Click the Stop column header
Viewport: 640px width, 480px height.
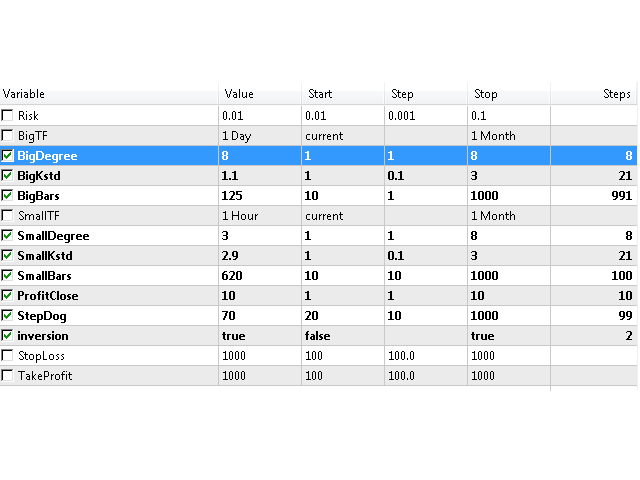click(507, 94)
